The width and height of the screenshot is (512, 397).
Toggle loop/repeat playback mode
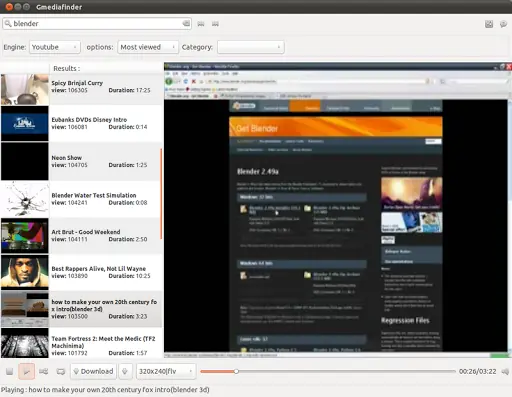(61, 371)
